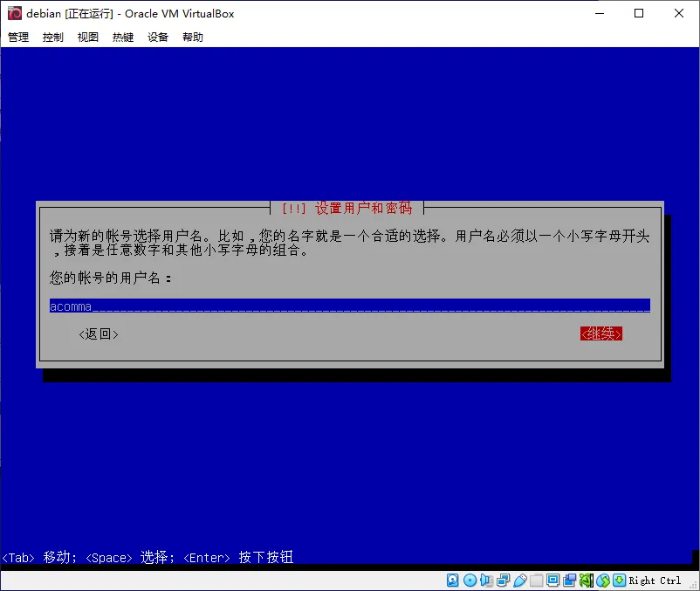Close the debian VirtualBox window
The width and height of the screenshot is (700, 591).
[x=678, y=13]
